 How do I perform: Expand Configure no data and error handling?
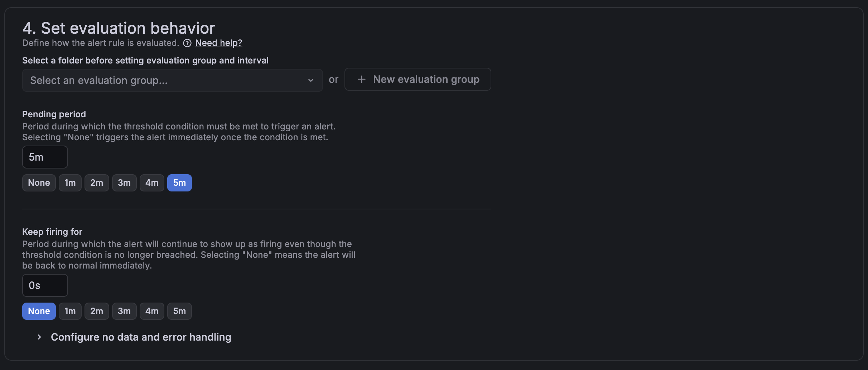coord(141,337)
